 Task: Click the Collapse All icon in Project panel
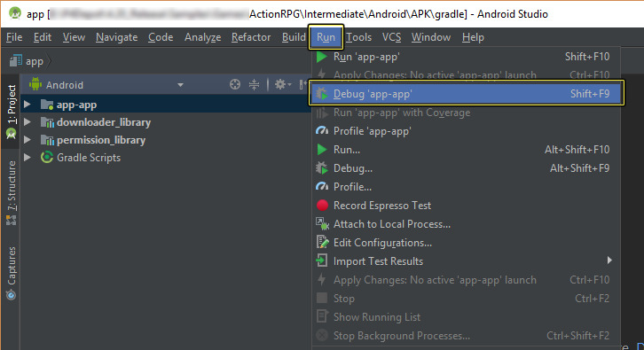click(x=255, y=84)
